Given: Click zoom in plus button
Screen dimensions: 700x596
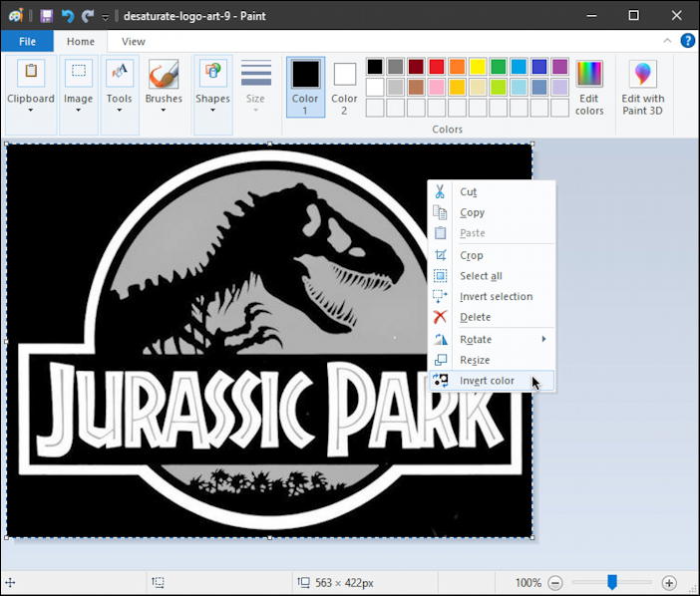Looking at the screenshot, I should coord(669,582).
